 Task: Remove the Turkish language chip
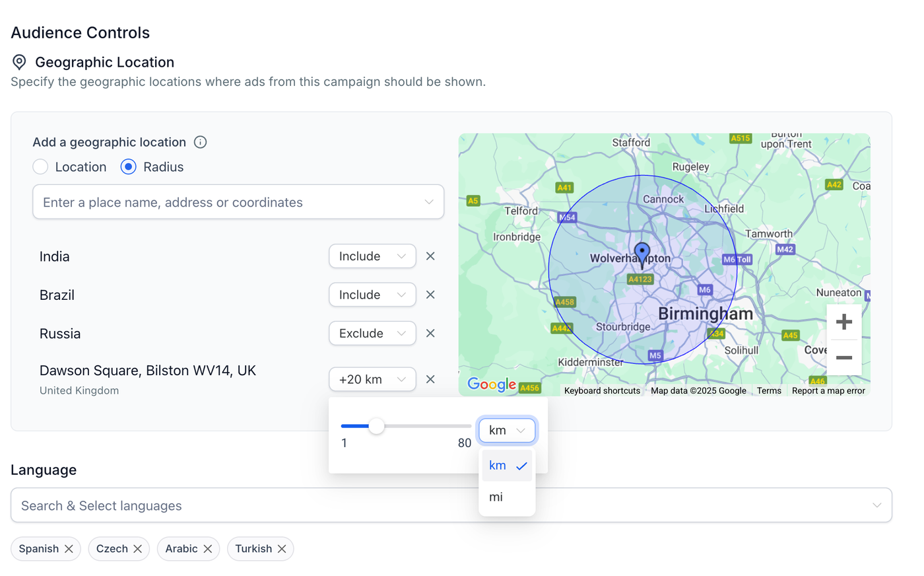pyautogui.click(x=282, y=549)
